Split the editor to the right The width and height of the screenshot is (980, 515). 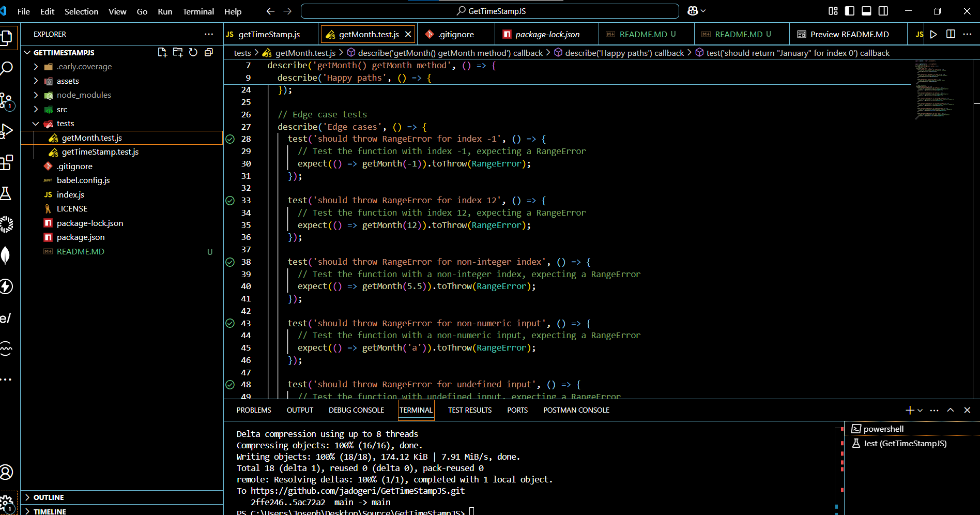[951, 34]
